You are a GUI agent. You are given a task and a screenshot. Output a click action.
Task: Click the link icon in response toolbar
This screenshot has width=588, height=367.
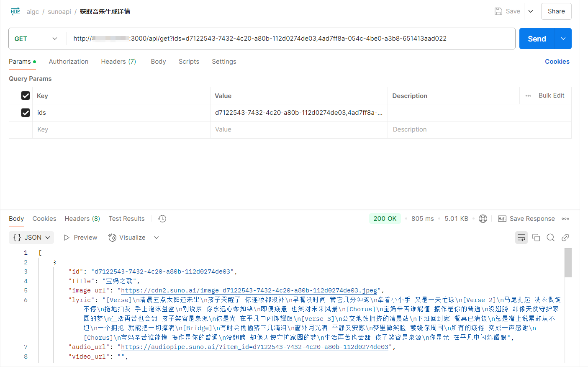[565, 238]
